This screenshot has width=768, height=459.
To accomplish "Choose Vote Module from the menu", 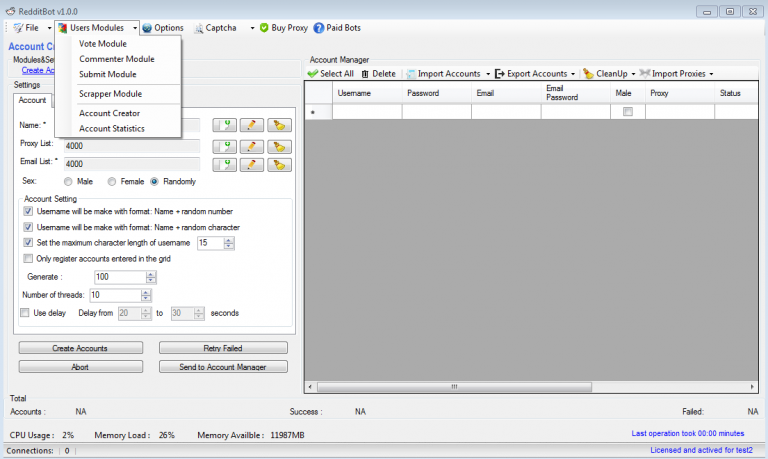I will coord(103,44).
